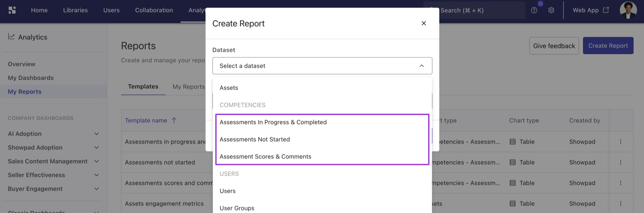
Task: Open row menu for Assets engagement metrics
Action: (621, 204)
